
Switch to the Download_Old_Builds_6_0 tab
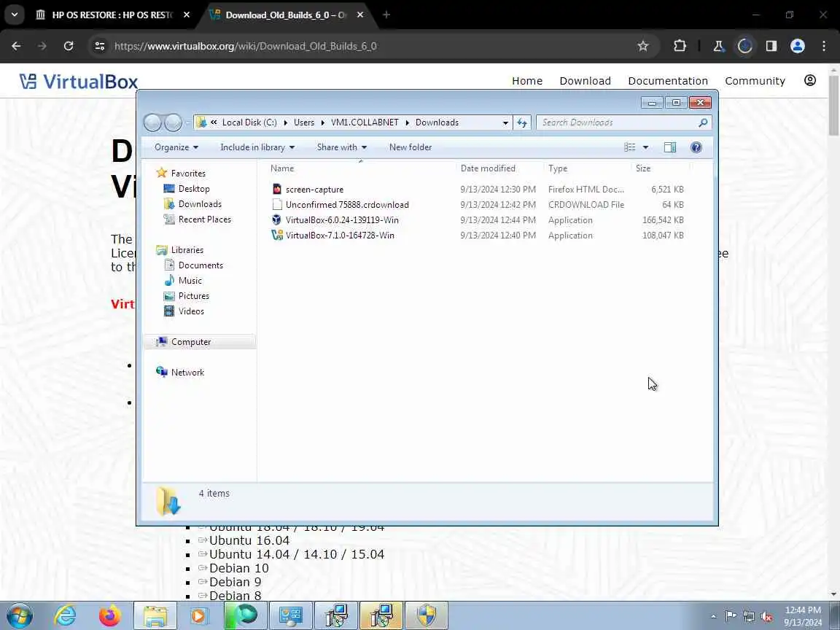(286, 15)
